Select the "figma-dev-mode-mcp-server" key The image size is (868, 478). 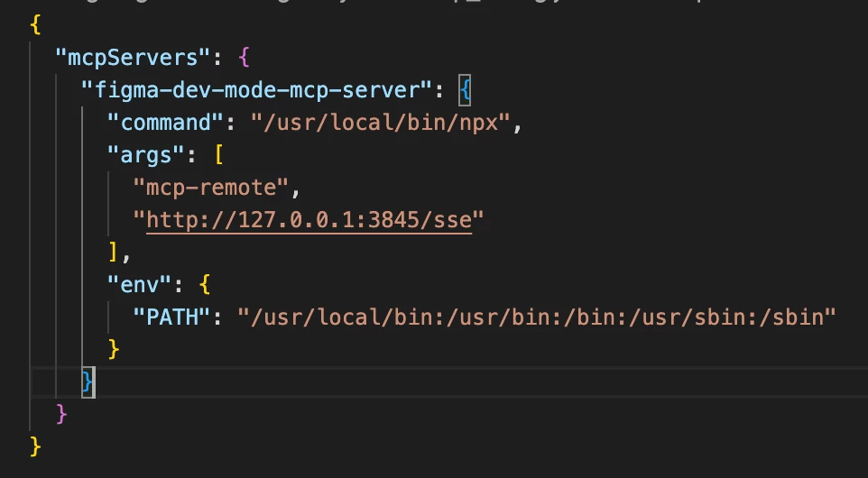tap(257, 89)
